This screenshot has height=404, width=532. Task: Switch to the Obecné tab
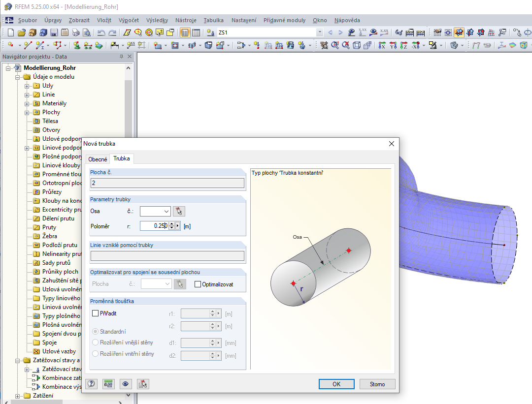pos(98,159)
